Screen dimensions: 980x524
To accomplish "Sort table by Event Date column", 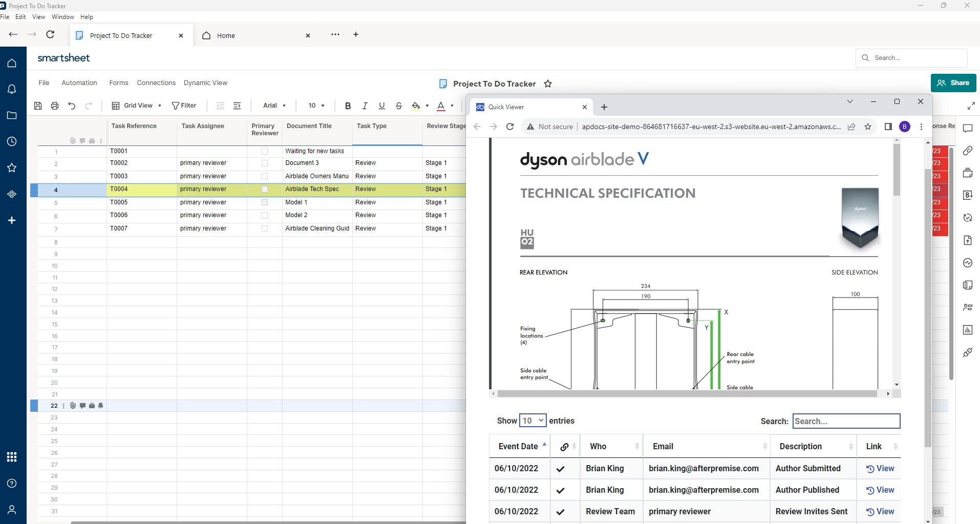I will coord(520,446).
